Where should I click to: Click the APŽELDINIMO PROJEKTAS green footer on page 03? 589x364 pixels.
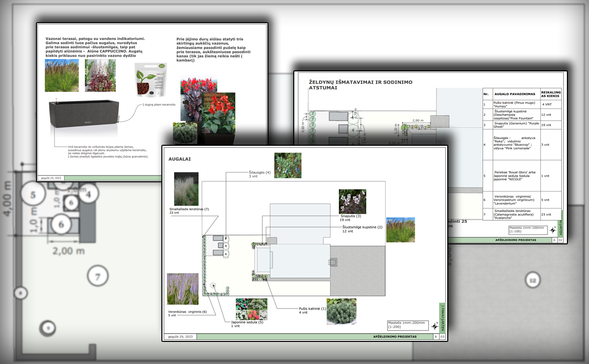[395, 337]
